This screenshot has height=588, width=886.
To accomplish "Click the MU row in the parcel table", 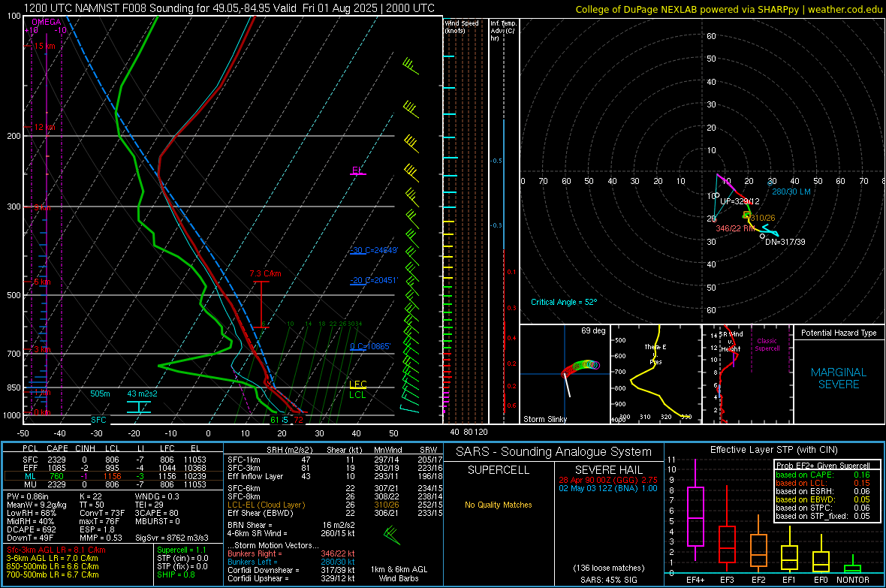I will click(x=114, y=484).
